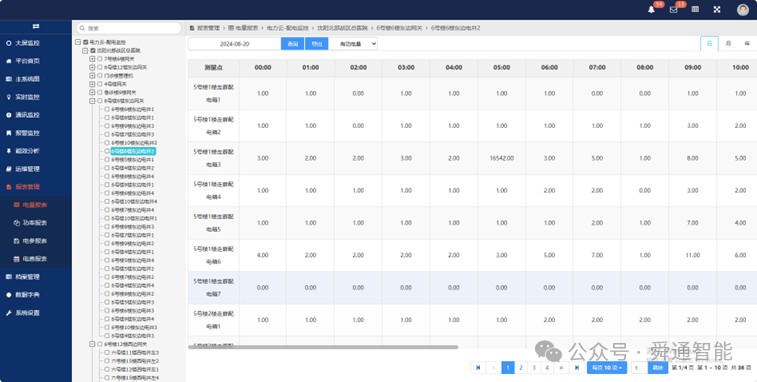
Task: Click the grid layout icon in header
Action: [x=695, y=9]
